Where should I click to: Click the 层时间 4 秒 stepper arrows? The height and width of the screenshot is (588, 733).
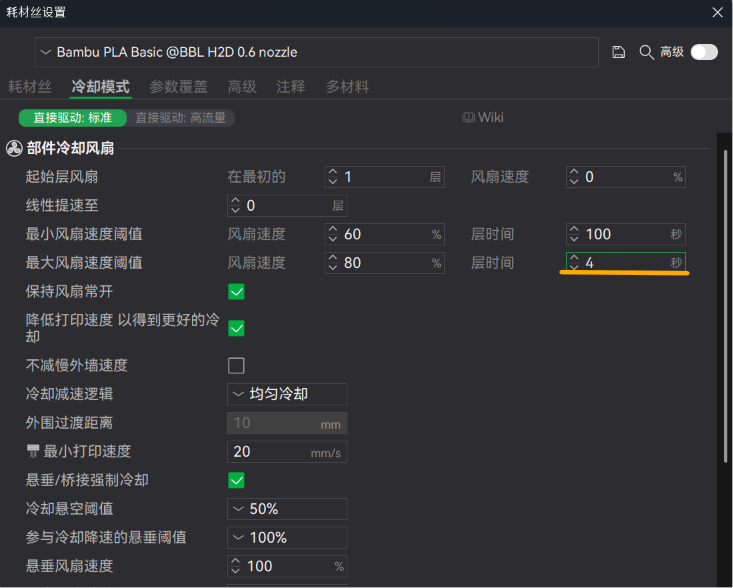[574, 262]
